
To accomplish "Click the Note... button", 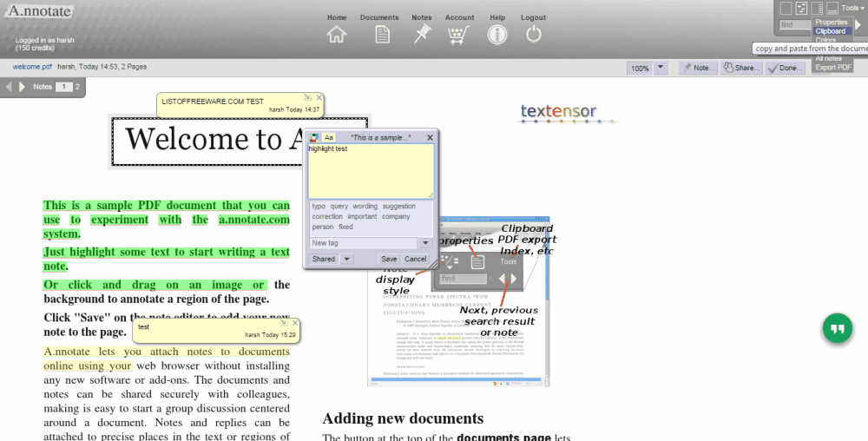I will (x=698, y=68).
